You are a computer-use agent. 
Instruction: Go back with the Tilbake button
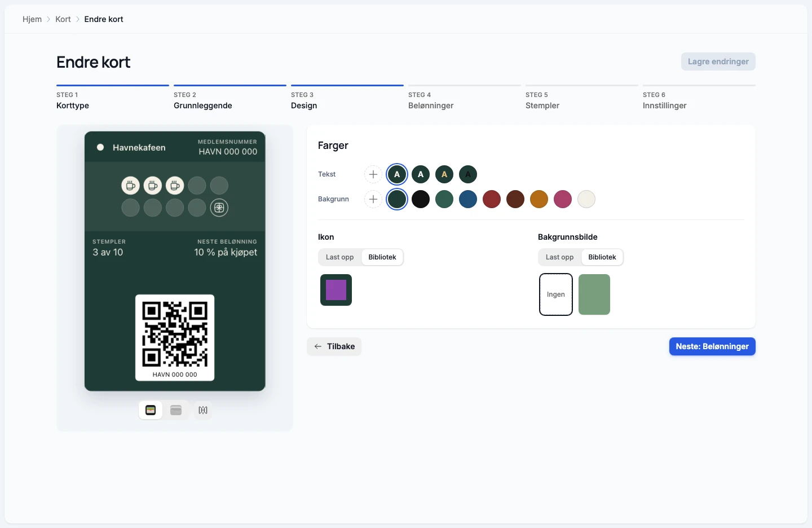(334, 346)
